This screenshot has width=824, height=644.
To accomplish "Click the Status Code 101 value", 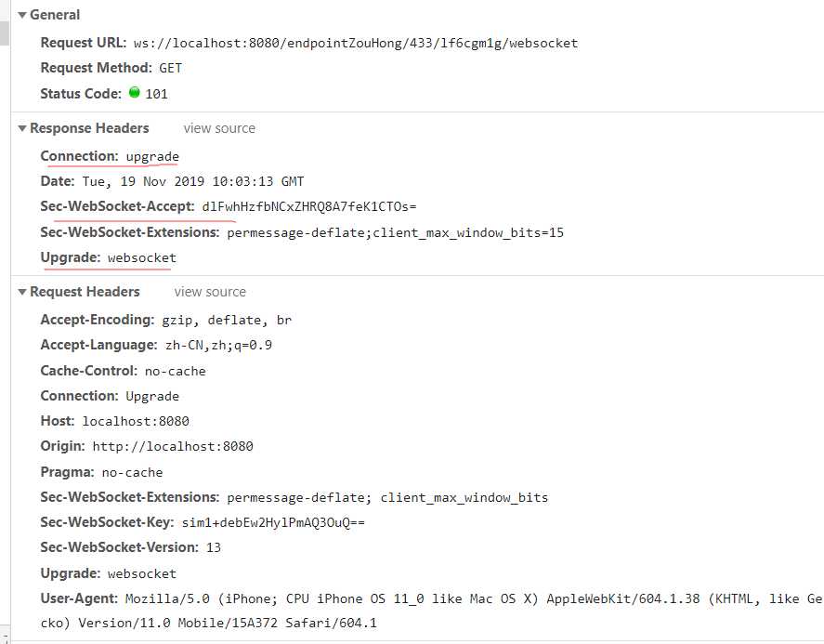I will [x=156, y=94].
